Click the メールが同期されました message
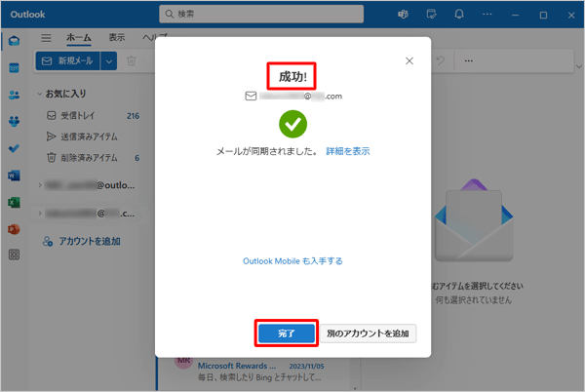Viewport: 585px width, 392px height. click(x=267, y=151)
